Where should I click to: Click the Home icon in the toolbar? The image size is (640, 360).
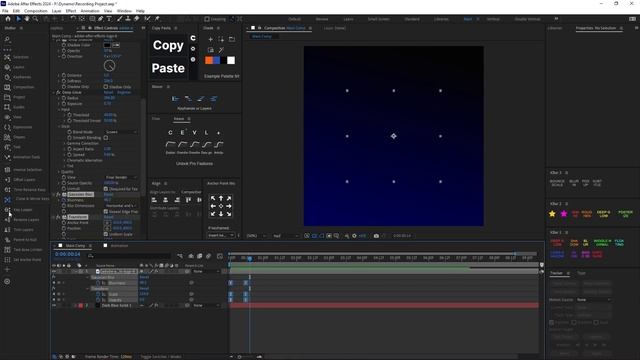[8, 19]
